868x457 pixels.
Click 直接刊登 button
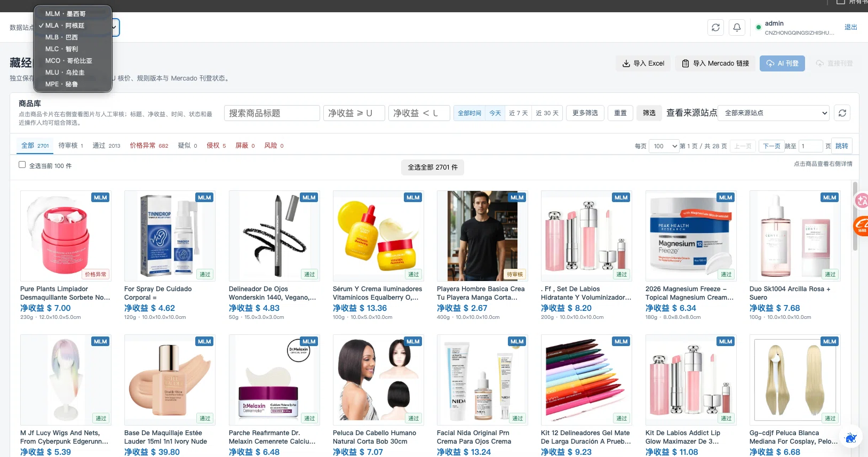pyautogui.click(x=834, y=63)
